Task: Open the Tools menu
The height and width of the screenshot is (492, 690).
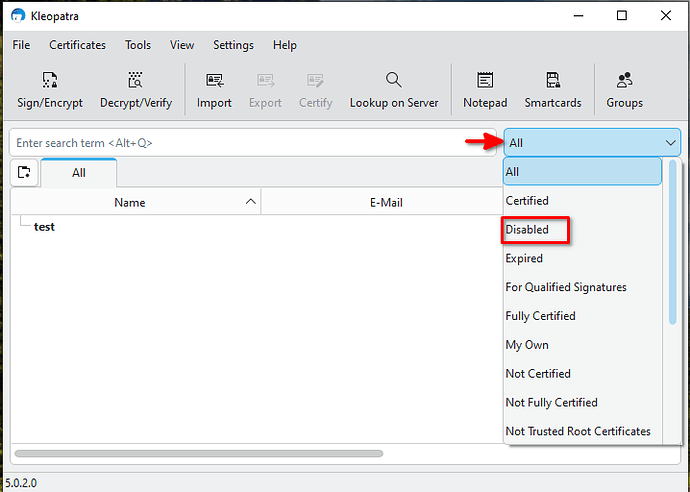Action: pyautogui.click(x=138, y=45)
